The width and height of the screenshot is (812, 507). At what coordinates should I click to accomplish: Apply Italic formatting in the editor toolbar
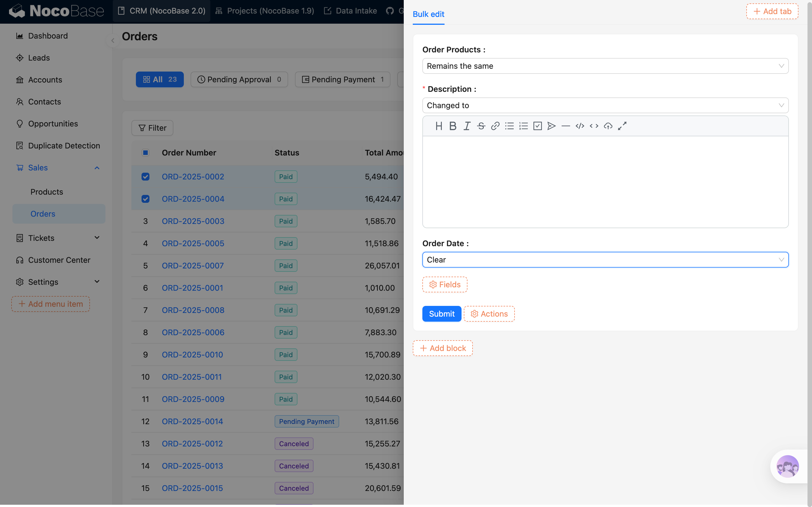tap(467, 126)
